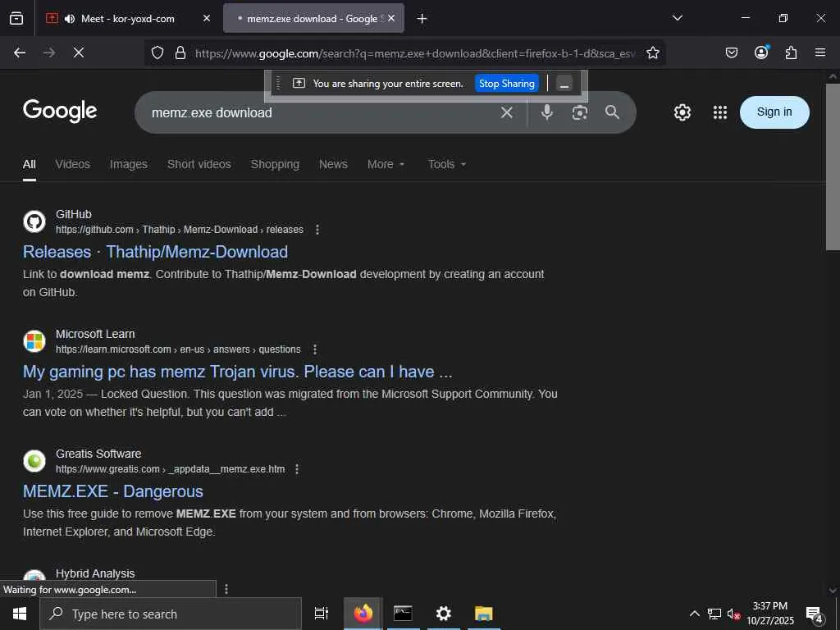Click the Sign in button
Image resolution: width=840 pixels, height=630 pixels.
pyautogui.click(x=774, y=112)
